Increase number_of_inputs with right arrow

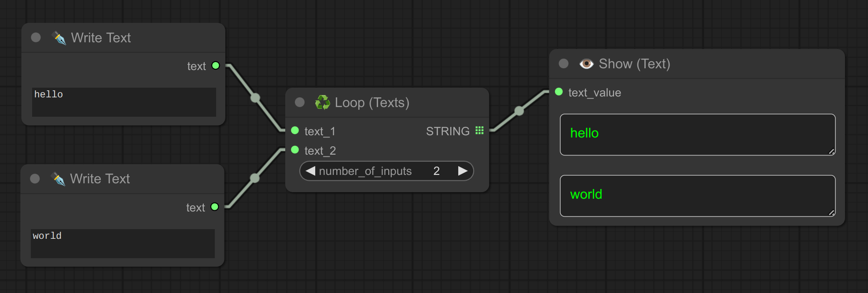tap(463, 171)
